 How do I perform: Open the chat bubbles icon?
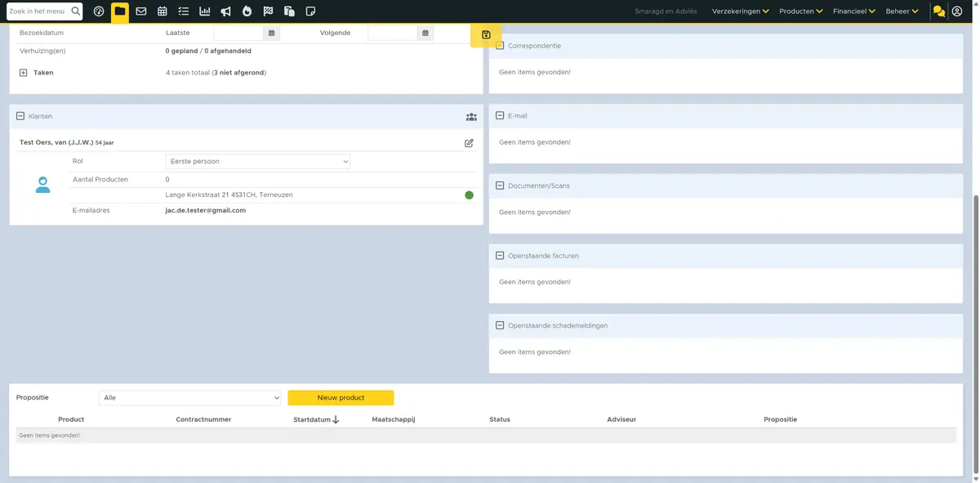coord(939,11)
